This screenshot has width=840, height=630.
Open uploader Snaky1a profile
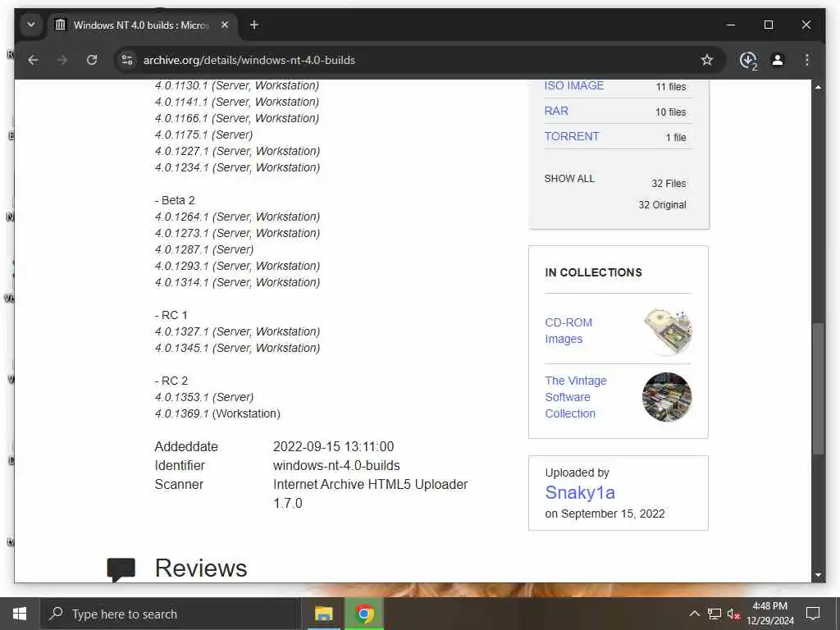[580, 492]
